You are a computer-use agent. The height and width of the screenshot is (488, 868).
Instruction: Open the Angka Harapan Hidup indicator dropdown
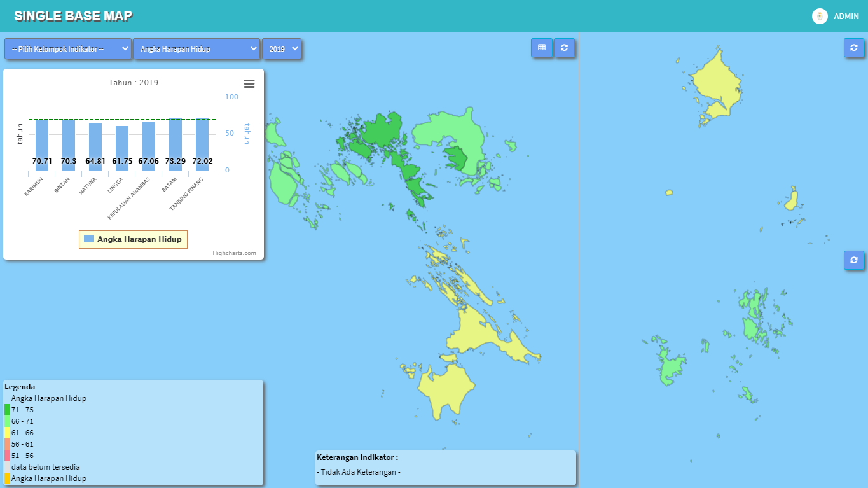(x=196, y=49)
